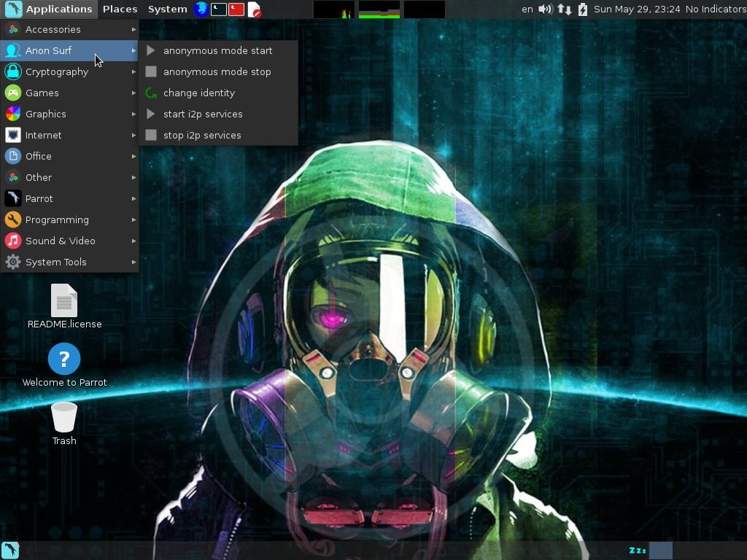
Task: Click the date and time clock
Action: click(x=636, y=9)
